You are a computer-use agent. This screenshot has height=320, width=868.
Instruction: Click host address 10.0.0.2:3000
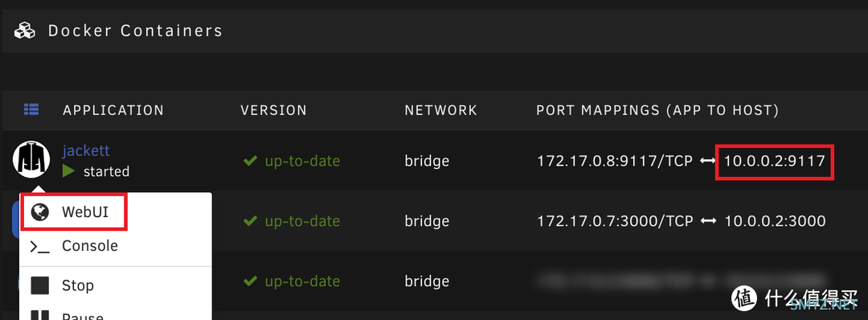pyautogui.click(x=775, y=221)
